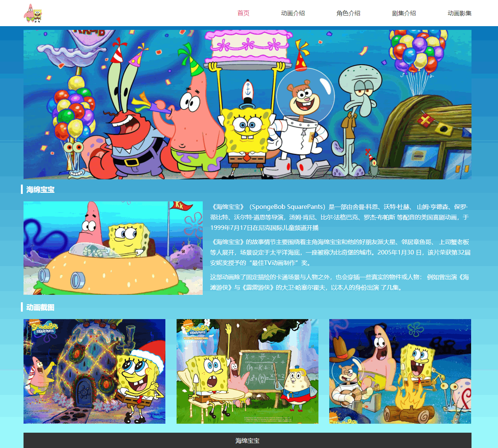Open the campfire screenshot with Sandy
Viewport: 498px width, 448px height.
[x=400, y=371]
